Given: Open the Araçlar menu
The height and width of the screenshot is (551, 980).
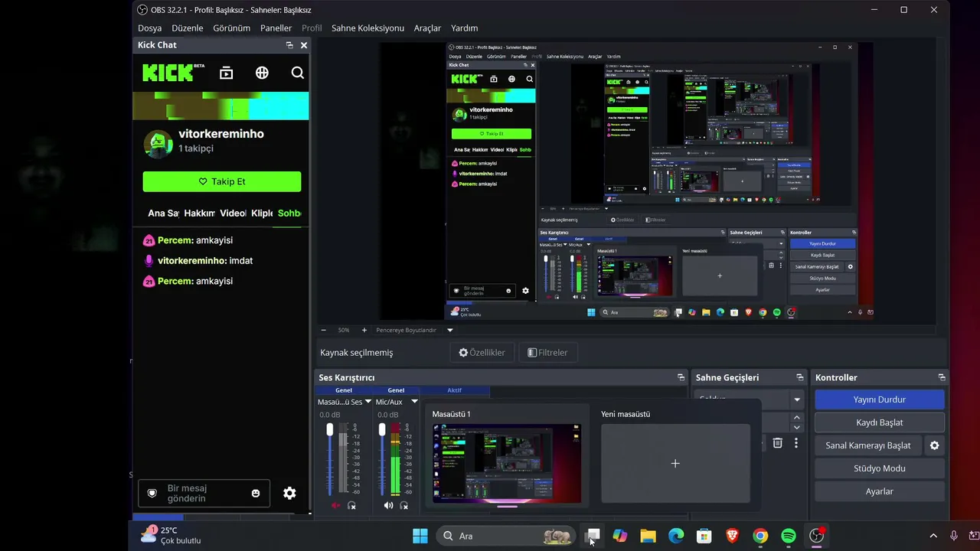Looking at the screenshot, I should tap(427, 28).
